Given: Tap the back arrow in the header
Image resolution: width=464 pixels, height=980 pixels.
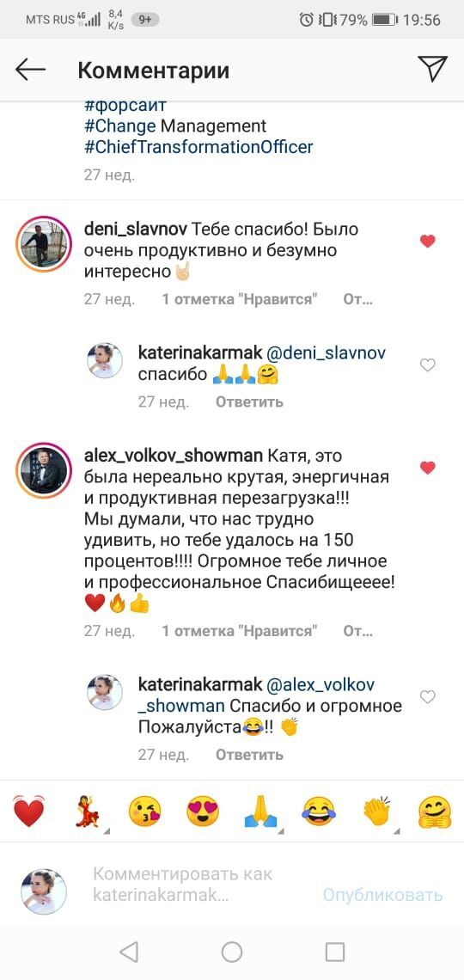Looking at the screenshot, I should tap(31, 70).
